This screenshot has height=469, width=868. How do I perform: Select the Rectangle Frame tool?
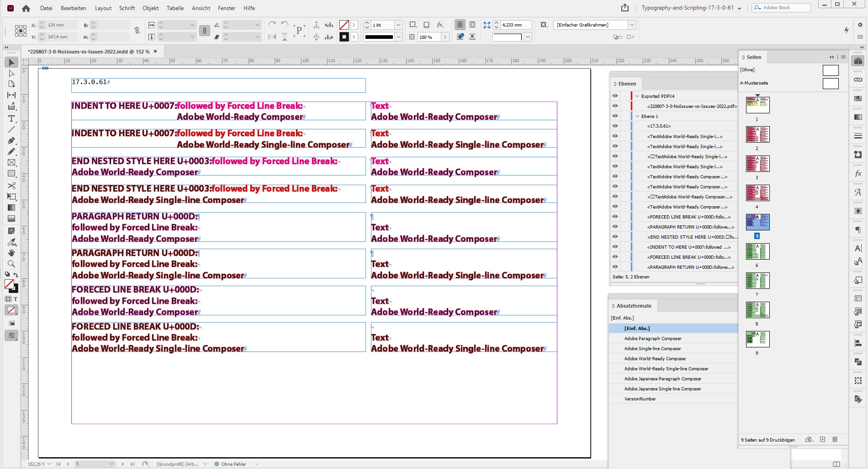(11, 162)
